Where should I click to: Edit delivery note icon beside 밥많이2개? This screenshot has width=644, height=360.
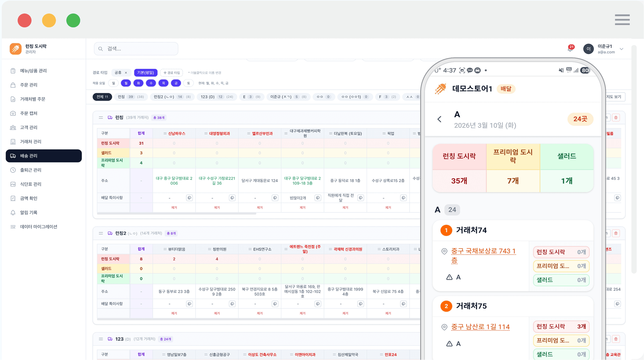point(318,198)
